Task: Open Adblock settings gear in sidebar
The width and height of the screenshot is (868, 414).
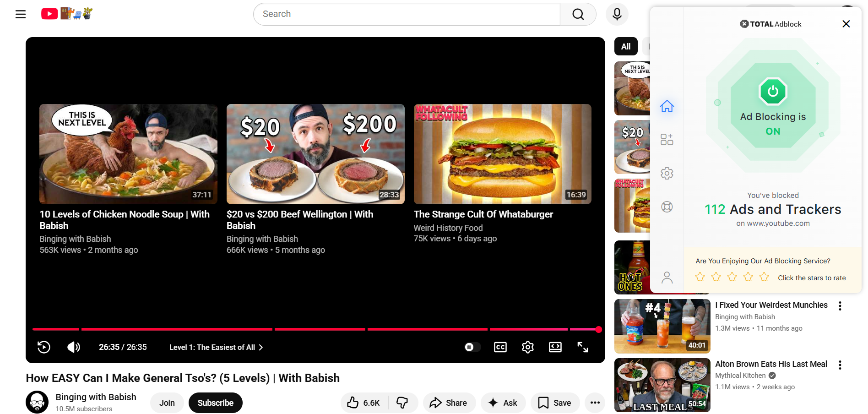Action: pyautogui.click(x=667, y=173)
